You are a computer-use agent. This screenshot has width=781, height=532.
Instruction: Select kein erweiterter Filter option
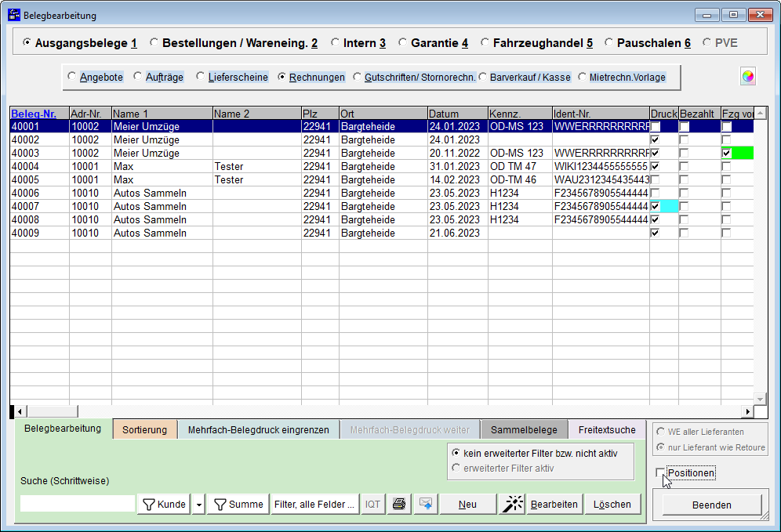[x=456, y=453]
